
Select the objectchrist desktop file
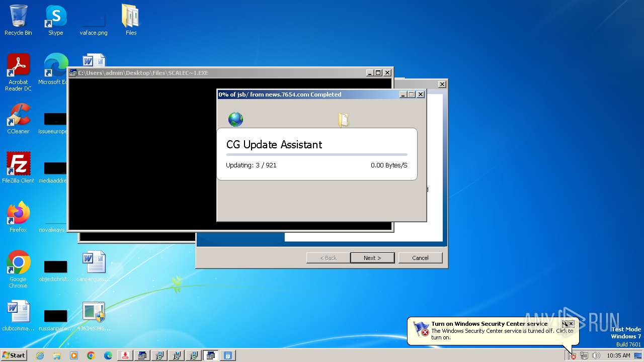click(55, 270)
